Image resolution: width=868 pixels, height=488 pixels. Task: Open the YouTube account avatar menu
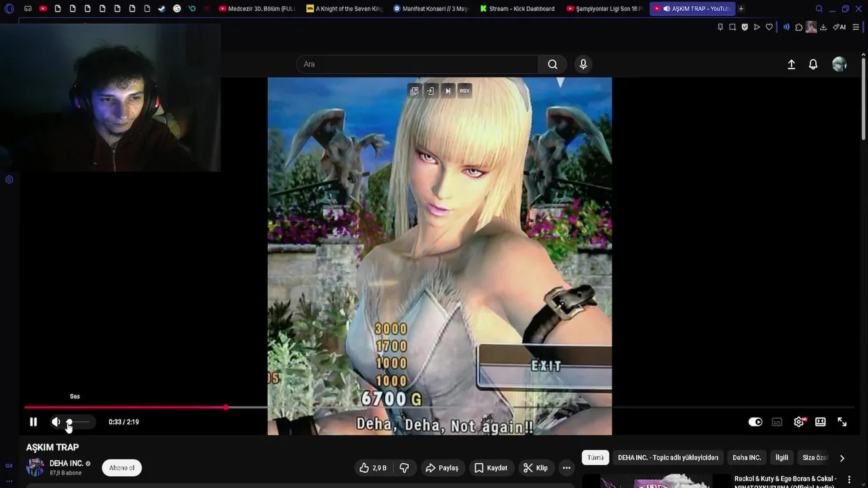tap(840, 64)
